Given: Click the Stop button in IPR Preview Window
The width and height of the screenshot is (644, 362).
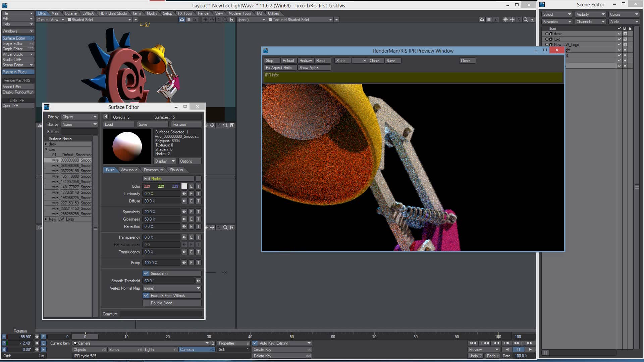Looking at the screenshot, I should click(x=271, y=60).
